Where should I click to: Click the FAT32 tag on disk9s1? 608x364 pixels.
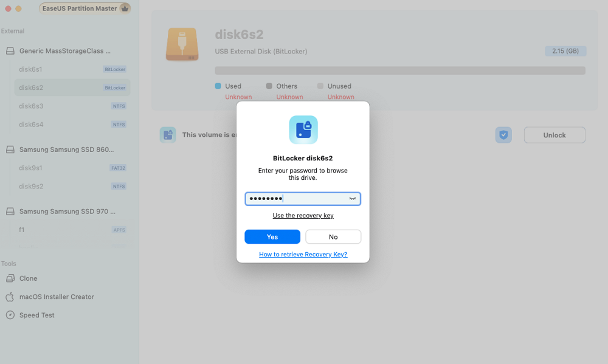pos(118,168)
